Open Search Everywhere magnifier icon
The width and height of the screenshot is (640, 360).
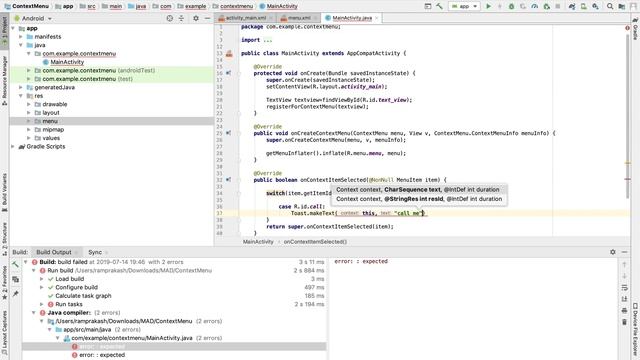(610, 6)
